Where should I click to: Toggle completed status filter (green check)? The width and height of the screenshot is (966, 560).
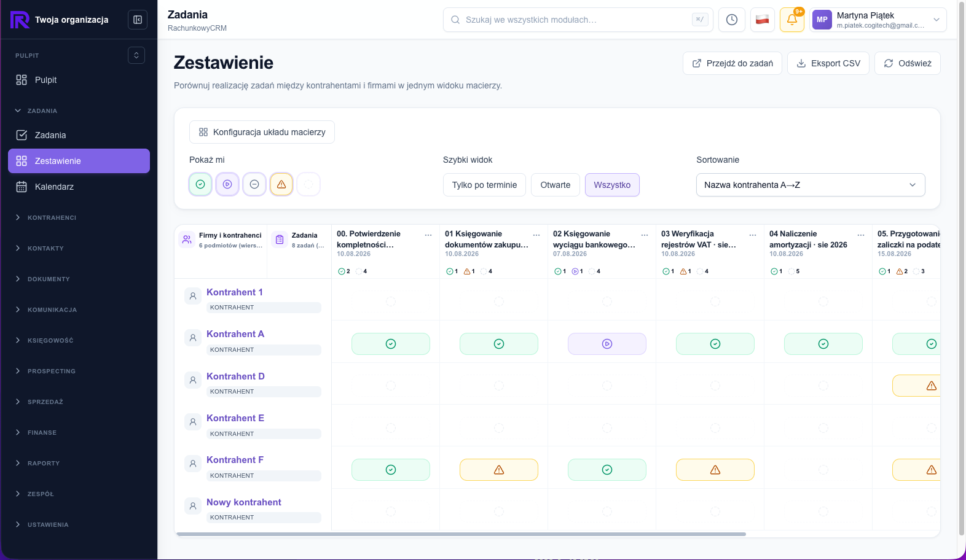pyautogui.click(x=200, y=184)
